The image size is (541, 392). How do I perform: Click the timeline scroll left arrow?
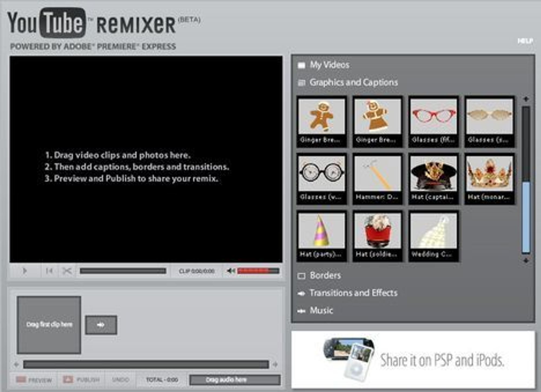(x=17, y=365)
